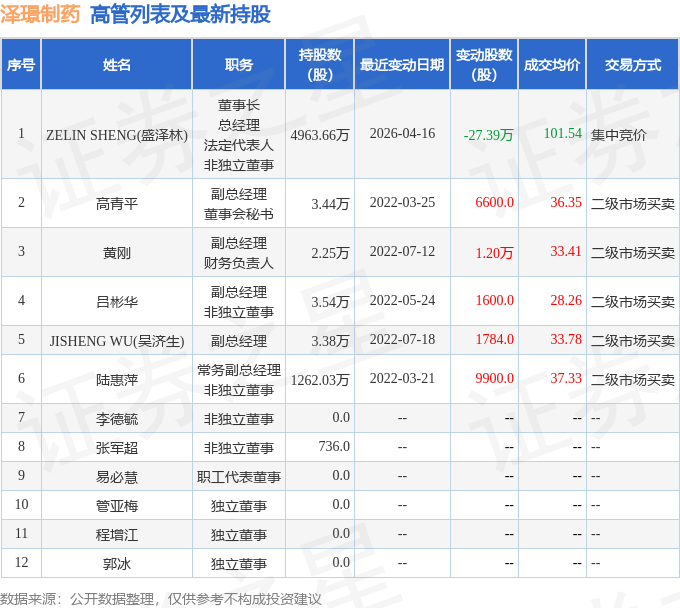The width and height of the screenshot is (680, 608).
Task: Click the 6600.0 change value
Action: coord(494,203)
